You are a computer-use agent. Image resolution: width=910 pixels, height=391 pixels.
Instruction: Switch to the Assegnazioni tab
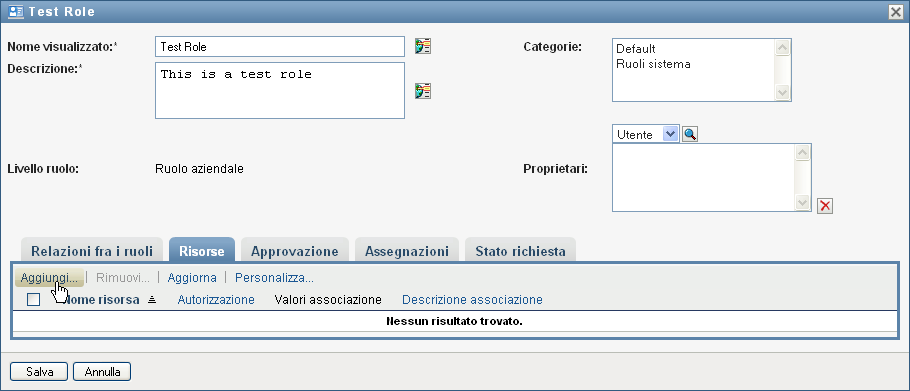406,251
